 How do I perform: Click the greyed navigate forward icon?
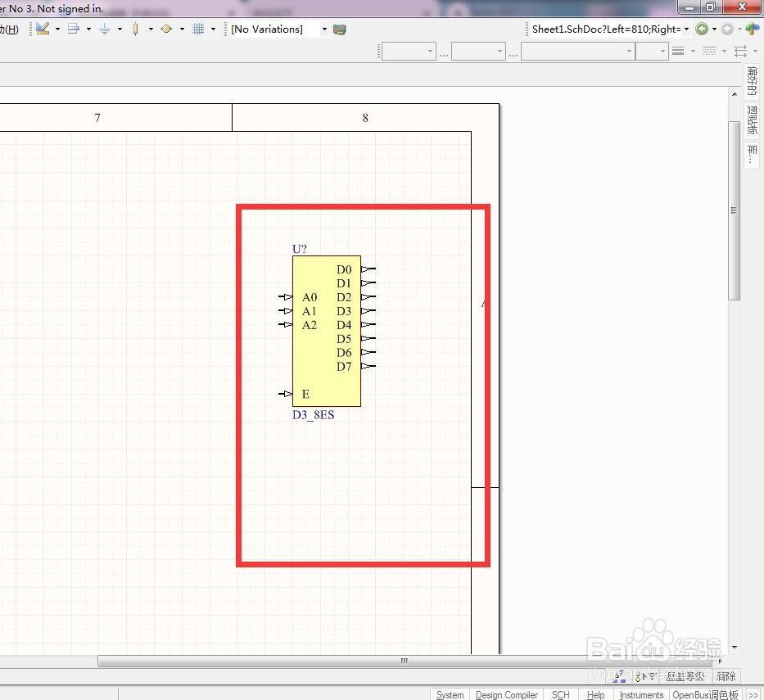coord(727,29)
